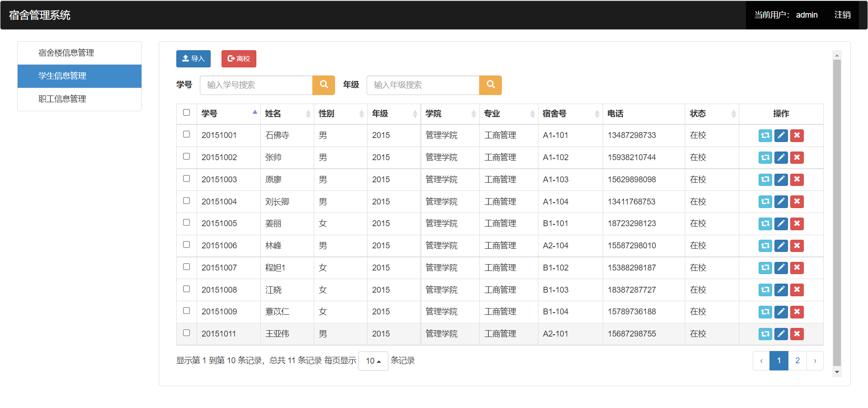Click the red 离校 button
The height and width of the screenshot is (408, 868).
pos(239,59)
